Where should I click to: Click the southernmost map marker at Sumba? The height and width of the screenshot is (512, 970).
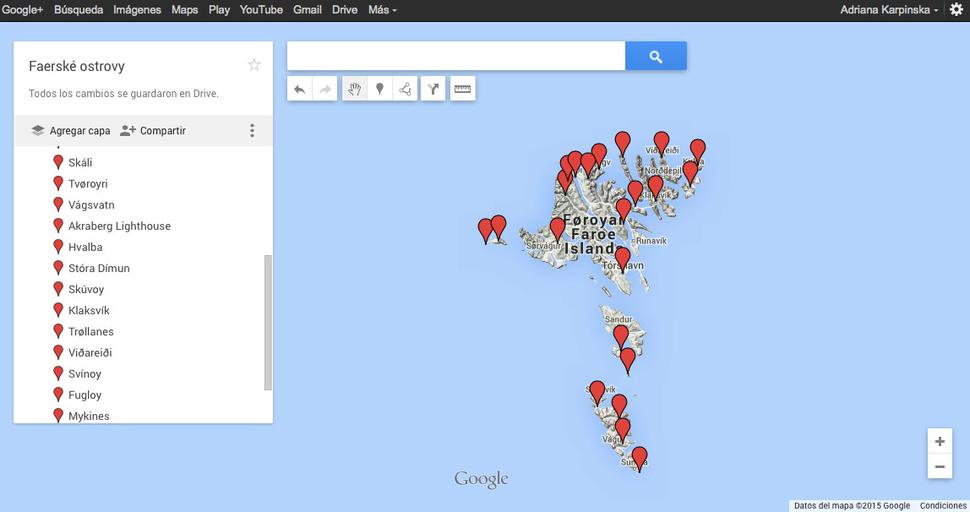(x=639, y=459)
